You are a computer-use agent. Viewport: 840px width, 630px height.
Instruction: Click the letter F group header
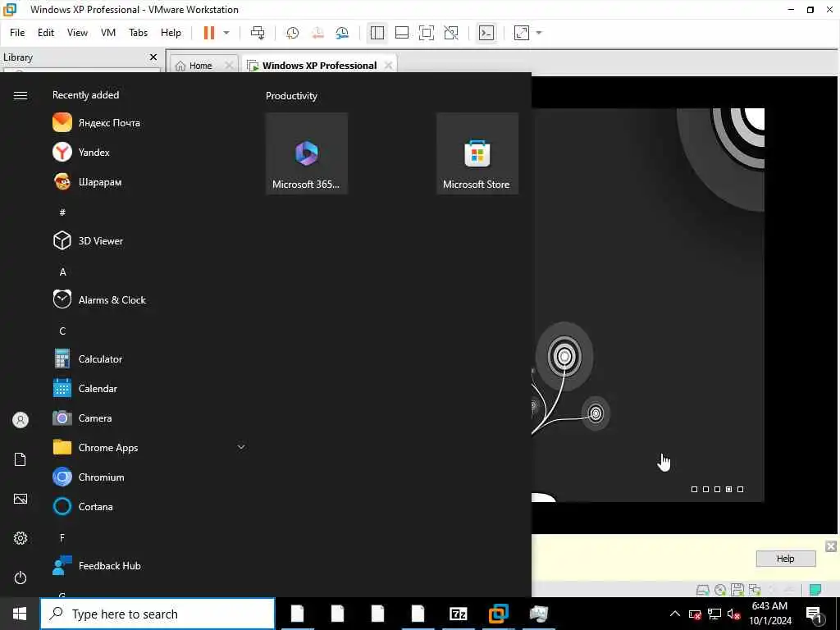(62, 537)
